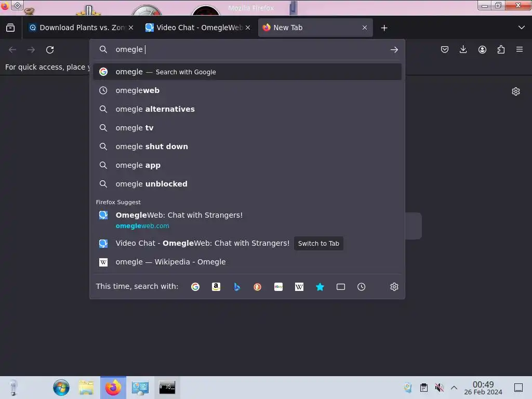Search this time with Amazon
The height and width of the screenshot is (399, 532).
point(216,287)
